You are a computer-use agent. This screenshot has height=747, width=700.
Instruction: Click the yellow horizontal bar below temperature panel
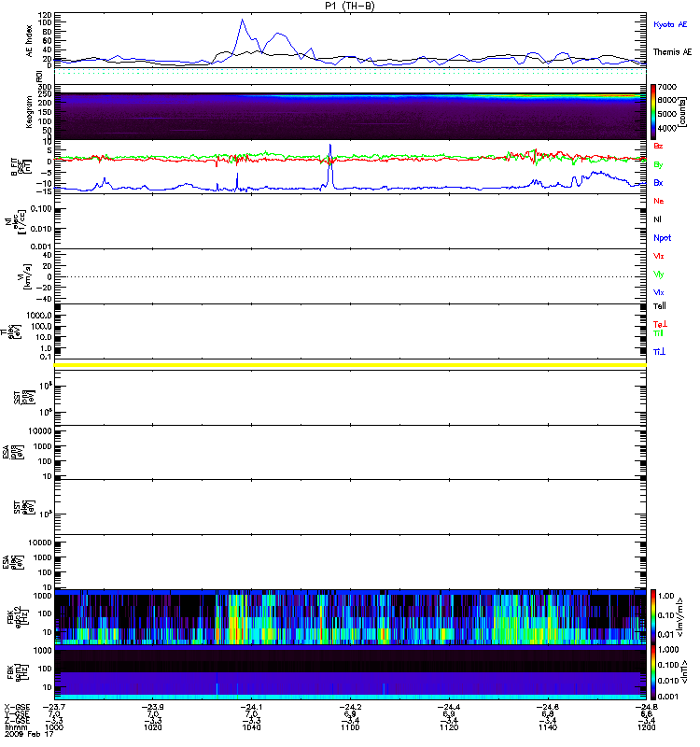pyautogui.click(x=350, y=365)
